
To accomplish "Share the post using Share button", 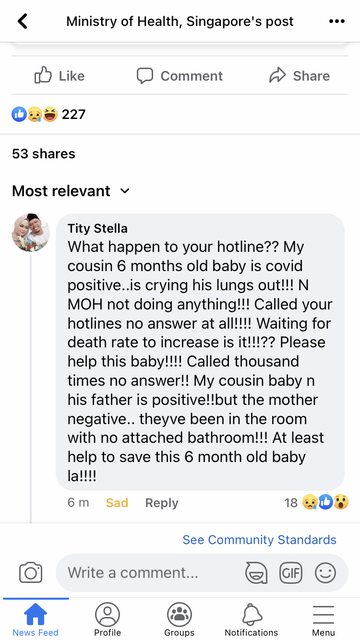I will (300, 76).
